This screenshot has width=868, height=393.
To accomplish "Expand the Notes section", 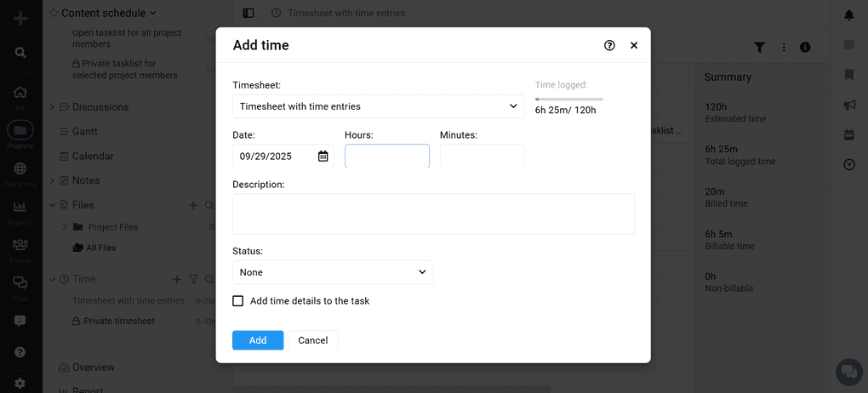I will [52, 180].
